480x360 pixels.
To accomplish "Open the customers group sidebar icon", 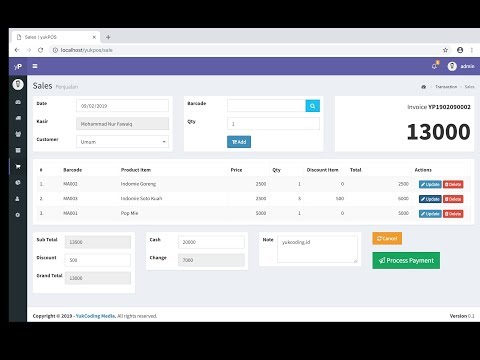I will tap(18, 134).
